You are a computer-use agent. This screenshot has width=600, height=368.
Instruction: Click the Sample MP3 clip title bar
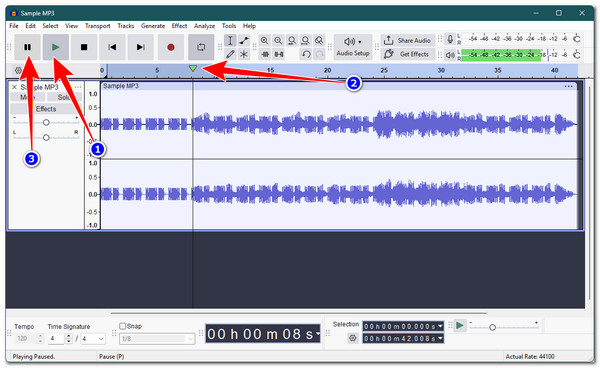pyautogui.click(x=339, y=86)
